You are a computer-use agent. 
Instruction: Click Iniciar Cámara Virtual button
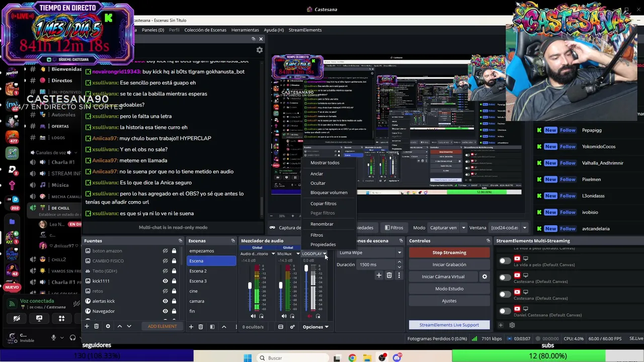click(x=443, y=277)
